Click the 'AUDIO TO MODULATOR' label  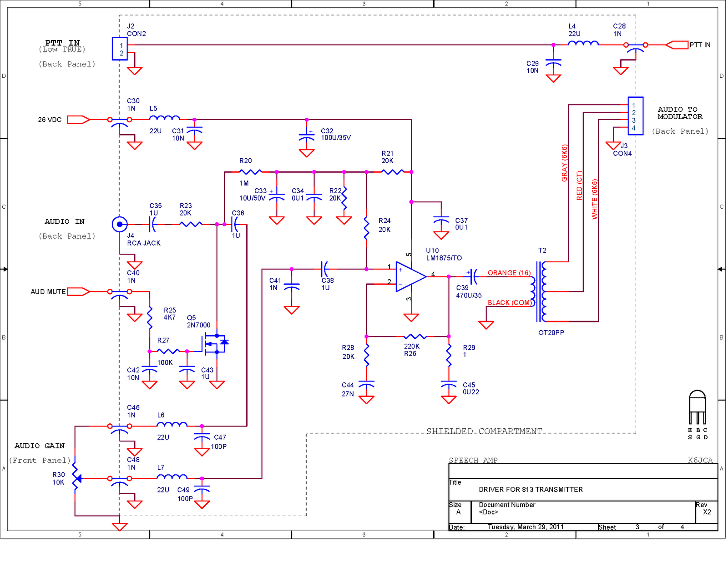(680, 113)
